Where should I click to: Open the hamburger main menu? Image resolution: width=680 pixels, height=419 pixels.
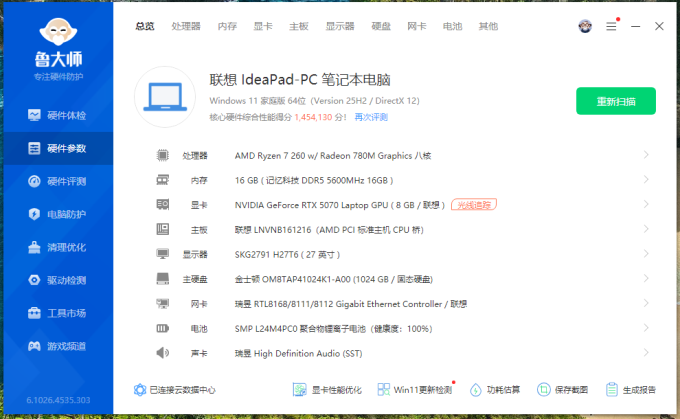[611, 26]
